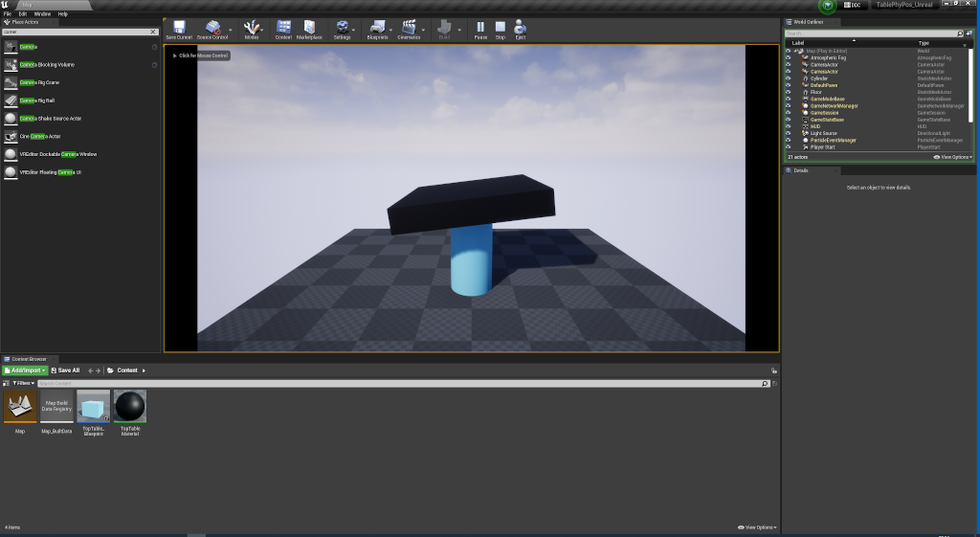Navigate back in Content Browser history
Screen dimensions: 980x537
[x=91, y=370]
